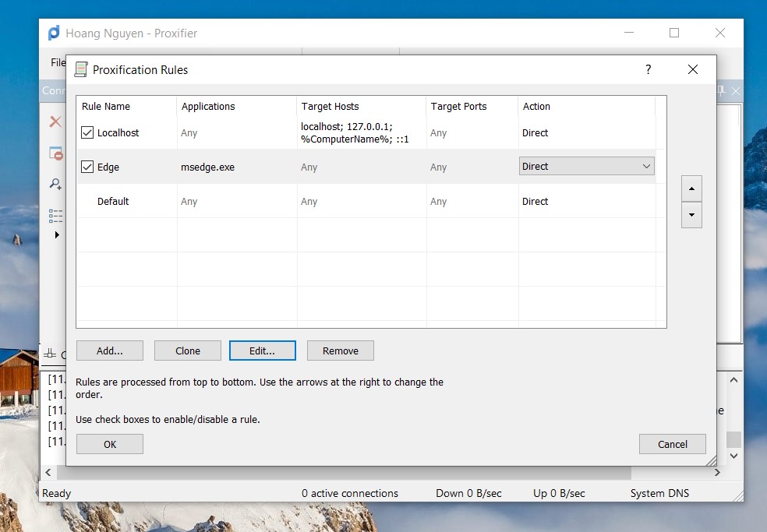Click the red X toolbar icon

[x=55, y=122]
